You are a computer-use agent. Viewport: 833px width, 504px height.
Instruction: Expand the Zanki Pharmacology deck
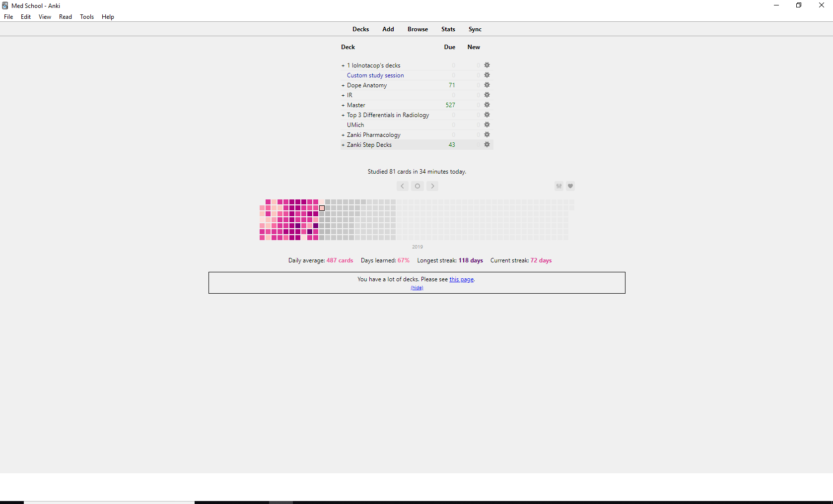point(343,135)
